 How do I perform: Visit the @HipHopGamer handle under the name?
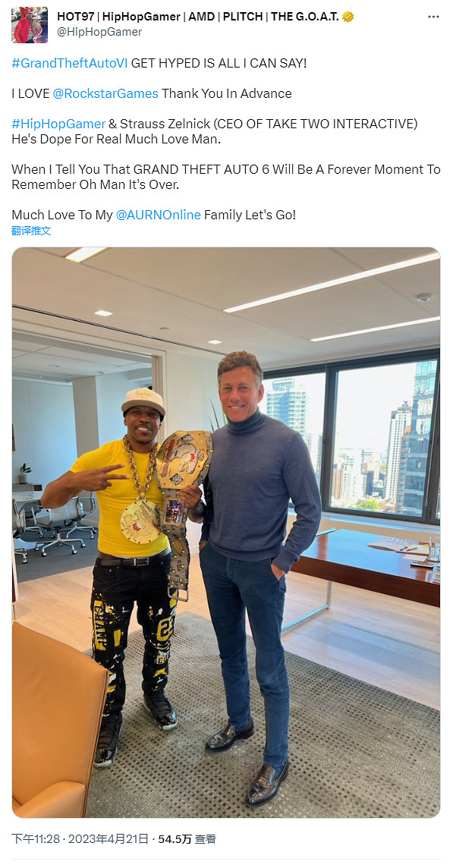point(99,32)
